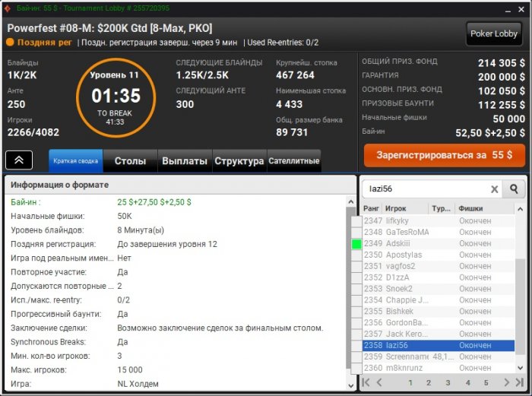Select player m8knrunz row
Image resolution: width=532 pixels, height=396 pixels.
click(x=439, y=368)
